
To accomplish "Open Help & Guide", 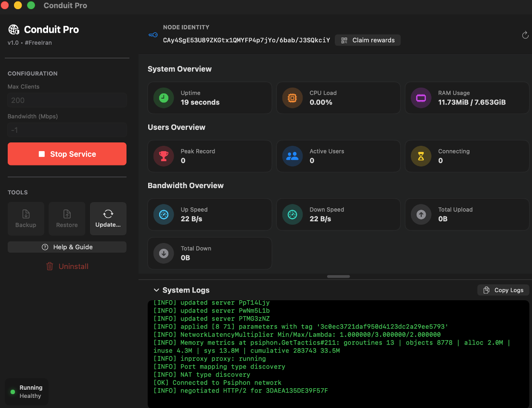I will [x=67, y=247].
